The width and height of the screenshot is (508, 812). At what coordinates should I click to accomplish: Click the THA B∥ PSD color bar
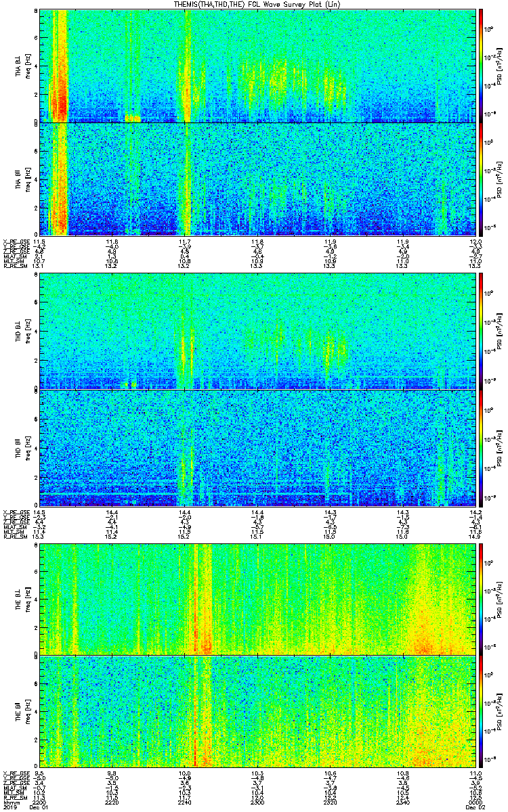pos(481,179)
